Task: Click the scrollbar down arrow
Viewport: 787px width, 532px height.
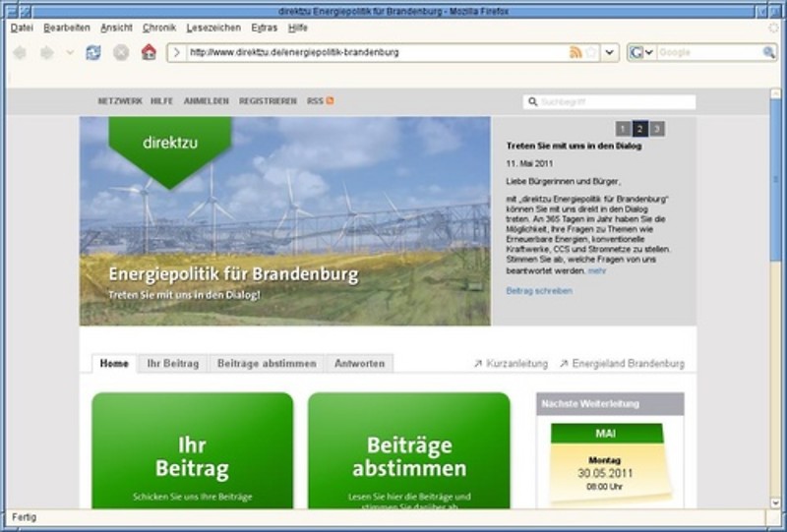Action: (x=775, y=502)
